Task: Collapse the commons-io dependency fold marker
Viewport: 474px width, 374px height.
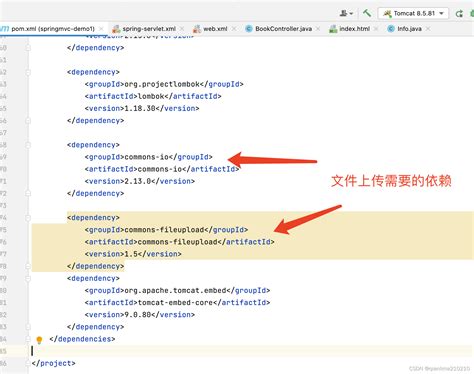Action: tap(28, 145)
